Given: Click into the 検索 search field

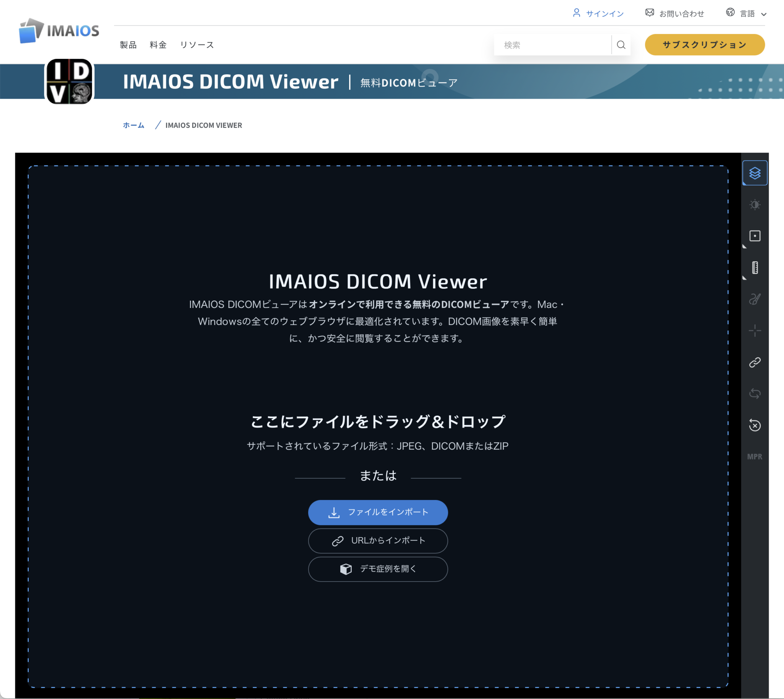Looking at the screenshot, I should click(553, 45).
